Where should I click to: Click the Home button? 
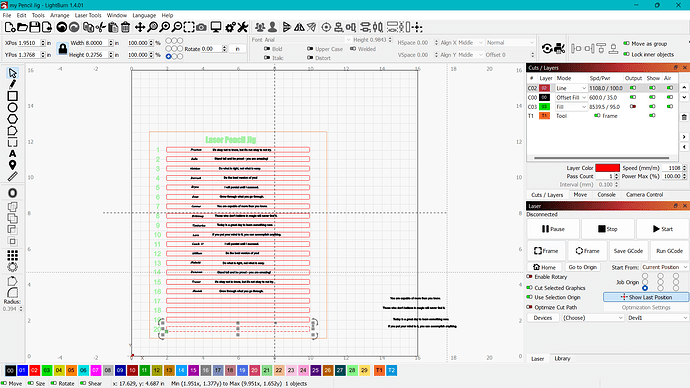tap(544, 267)
